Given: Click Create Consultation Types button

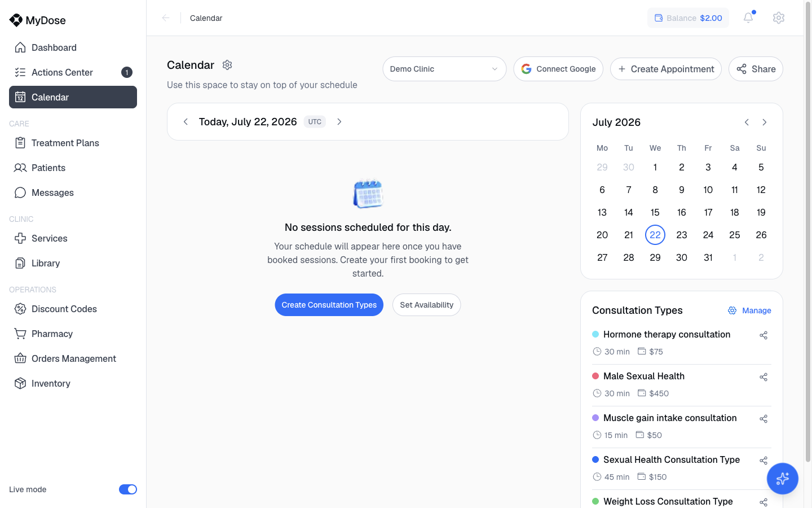Looking at the screenshot, I should coord(329,305).
